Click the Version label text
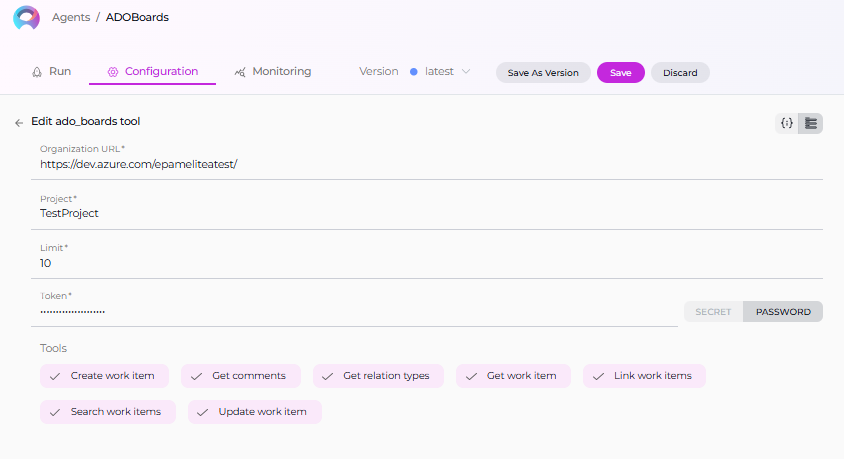The width and height of the screenshot is (844, 459). click(x=379, y=72)
